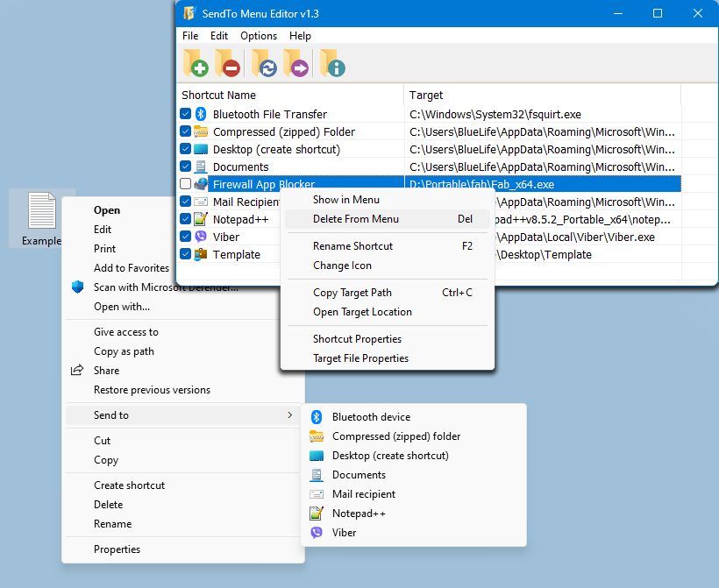
Task: Click Desktop icon in Send to submenu
Action: tap(317, 455)
